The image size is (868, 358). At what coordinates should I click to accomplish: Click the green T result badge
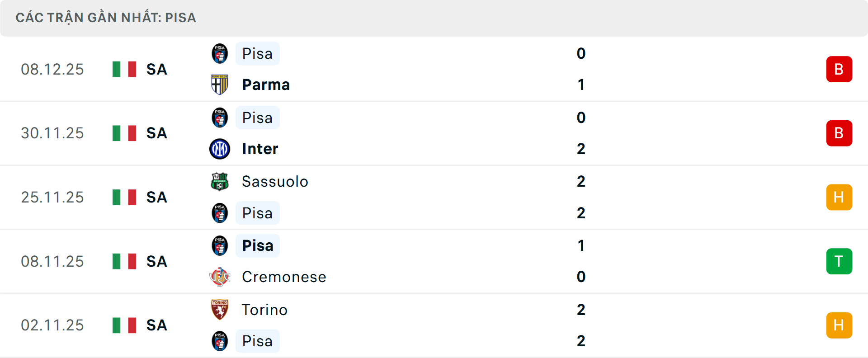[839, 261]
